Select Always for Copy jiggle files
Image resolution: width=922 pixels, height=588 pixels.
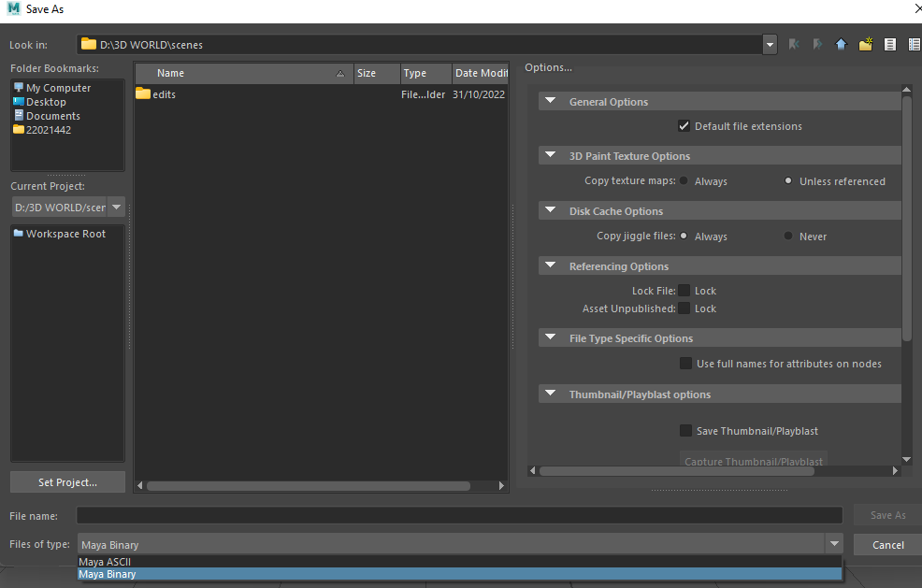point(684,236)
